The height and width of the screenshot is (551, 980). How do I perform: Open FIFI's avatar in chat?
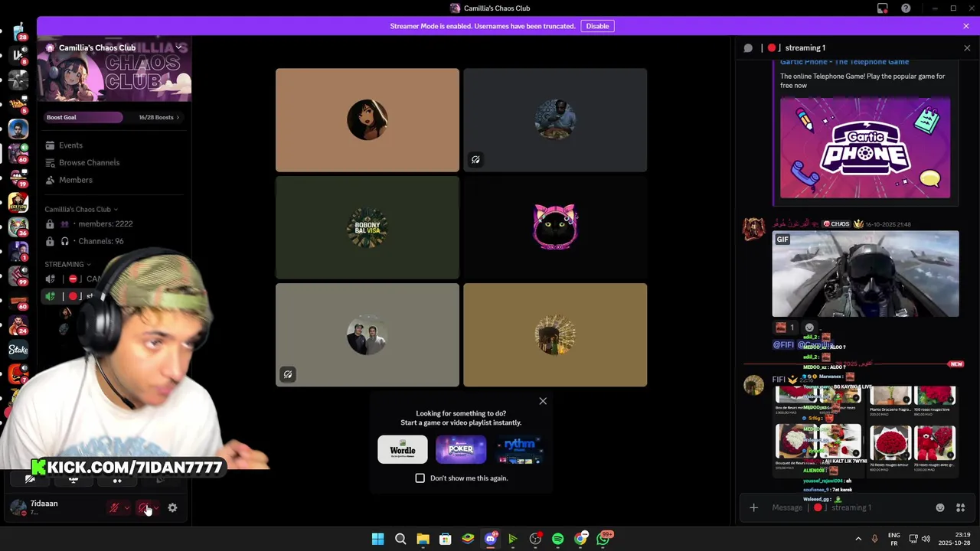point(753,385)
